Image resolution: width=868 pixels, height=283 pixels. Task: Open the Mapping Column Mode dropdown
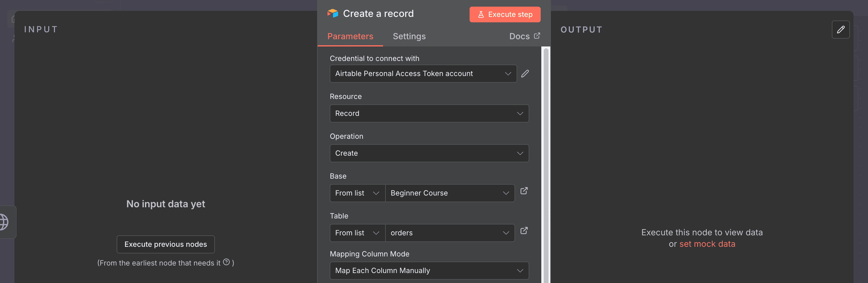click(429, 271)
